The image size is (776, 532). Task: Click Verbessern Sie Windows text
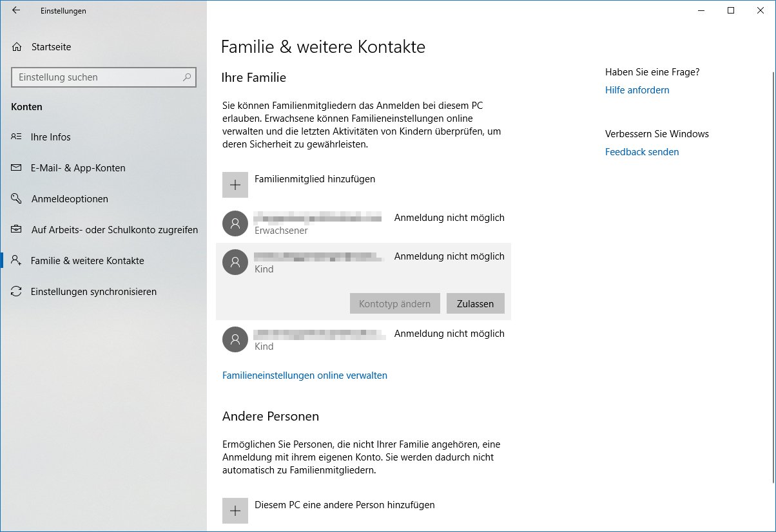(x=657, y=134)
